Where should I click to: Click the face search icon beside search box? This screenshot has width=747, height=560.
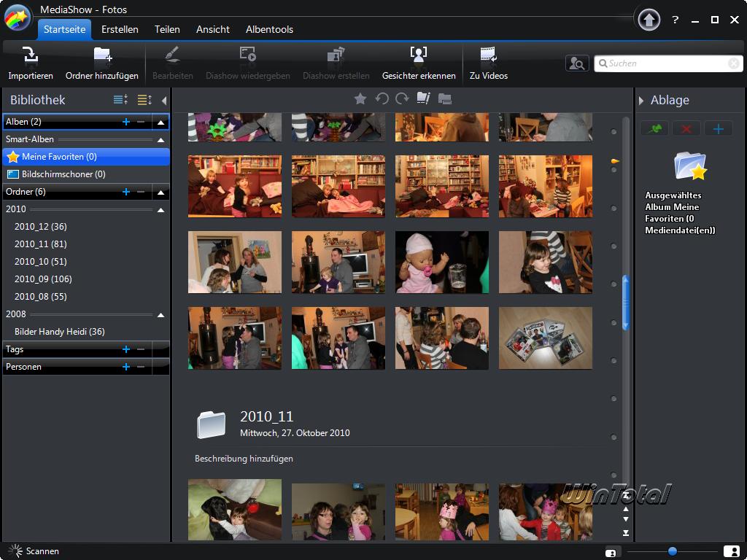click(x=577, y=63)
